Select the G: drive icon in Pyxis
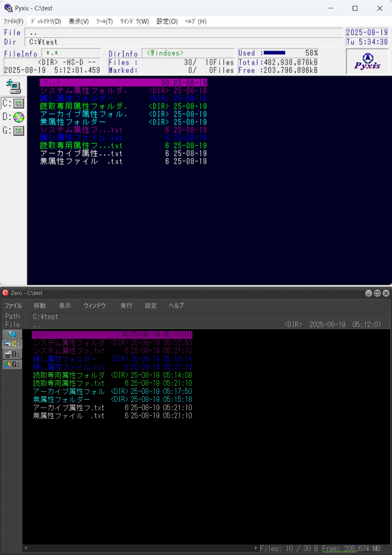Viewport: 392px width, 555px height. (13, 130)
